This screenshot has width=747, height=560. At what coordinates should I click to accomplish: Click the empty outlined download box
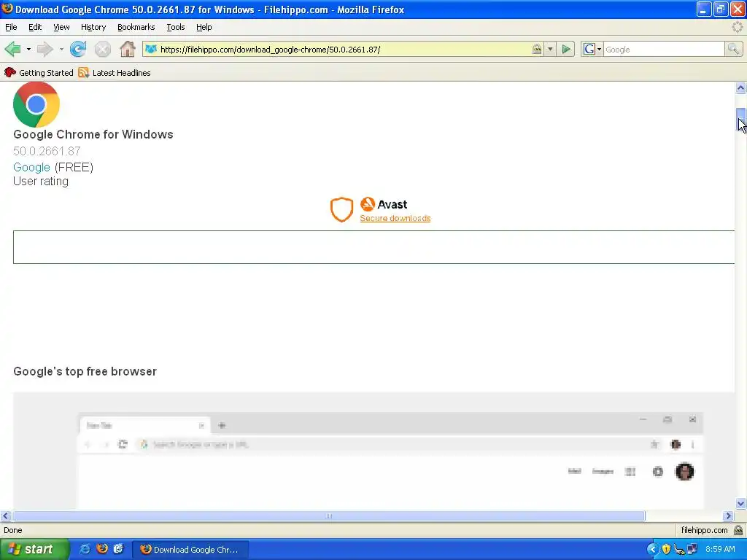tap(373, 247)
